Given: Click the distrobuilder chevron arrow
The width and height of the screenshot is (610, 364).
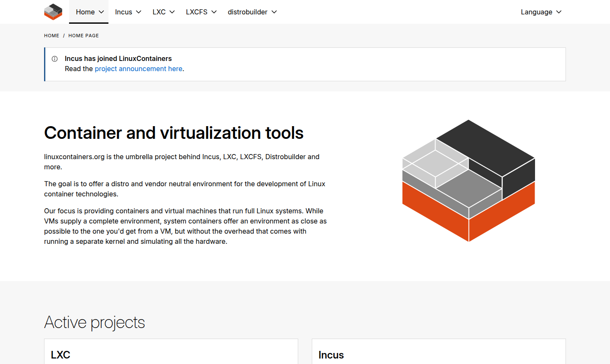Looking at the screenshot, I should pyautogui.click(x=274, y=12).
